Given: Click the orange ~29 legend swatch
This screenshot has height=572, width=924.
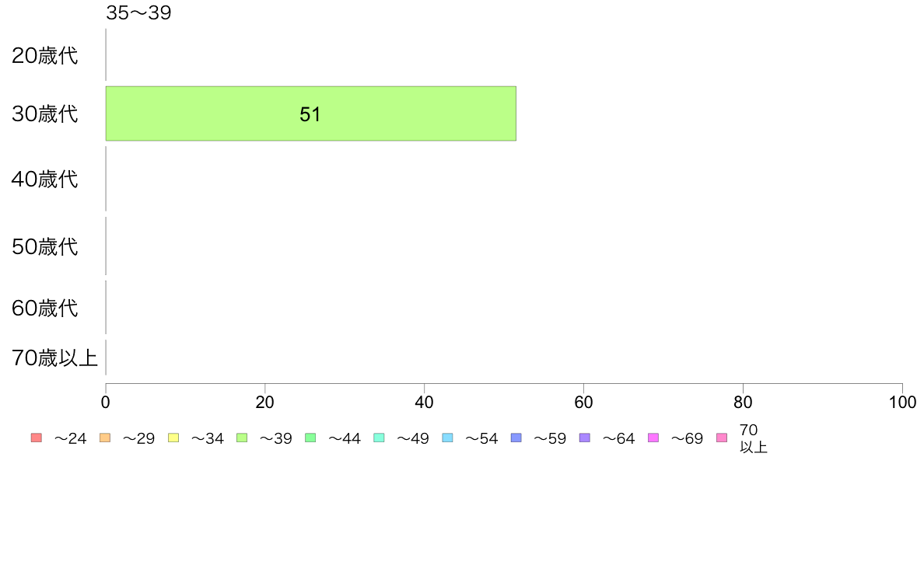Looking at the screenshot, I should (105, 438).
